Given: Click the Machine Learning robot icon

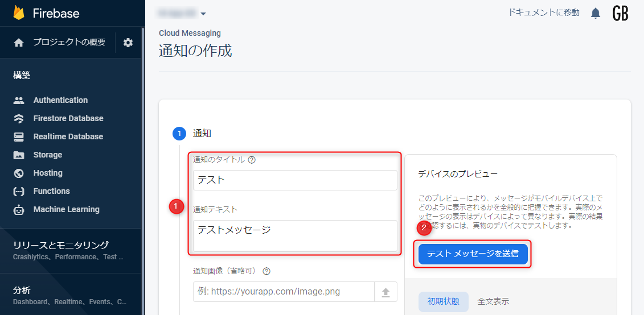Looking at the screenshot, I should [x=19, y=210].
